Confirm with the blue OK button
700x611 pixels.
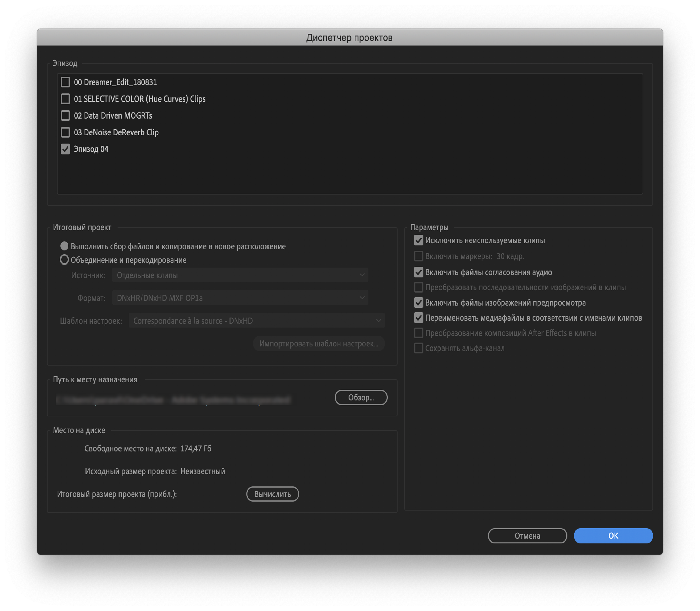[x=613, y=536]
